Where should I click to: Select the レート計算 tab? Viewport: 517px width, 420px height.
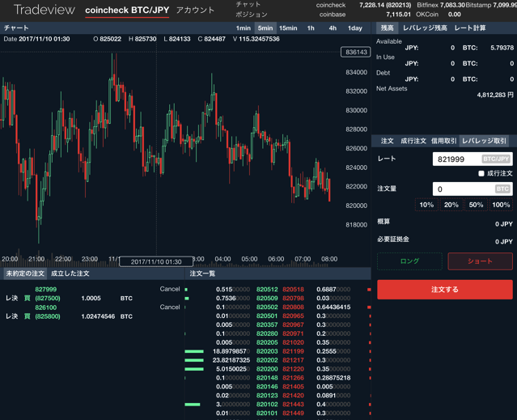[470, 28]
